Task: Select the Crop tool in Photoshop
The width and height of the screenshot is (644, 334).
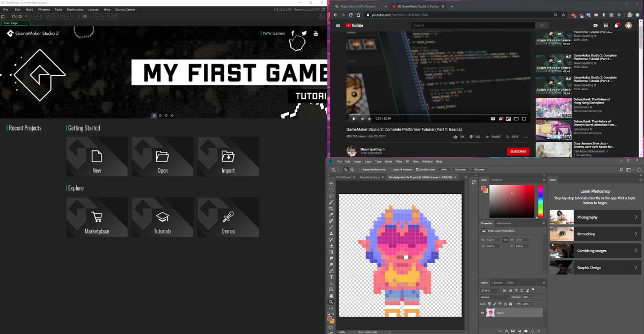Action: pos(331,208)
